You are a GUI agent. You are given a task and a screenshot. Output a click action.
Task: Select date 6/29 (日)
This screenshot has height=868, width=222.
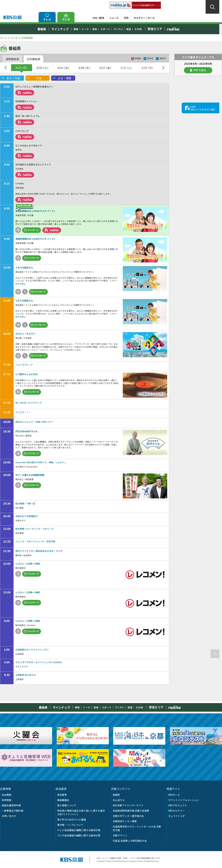[x=147, y=68]
